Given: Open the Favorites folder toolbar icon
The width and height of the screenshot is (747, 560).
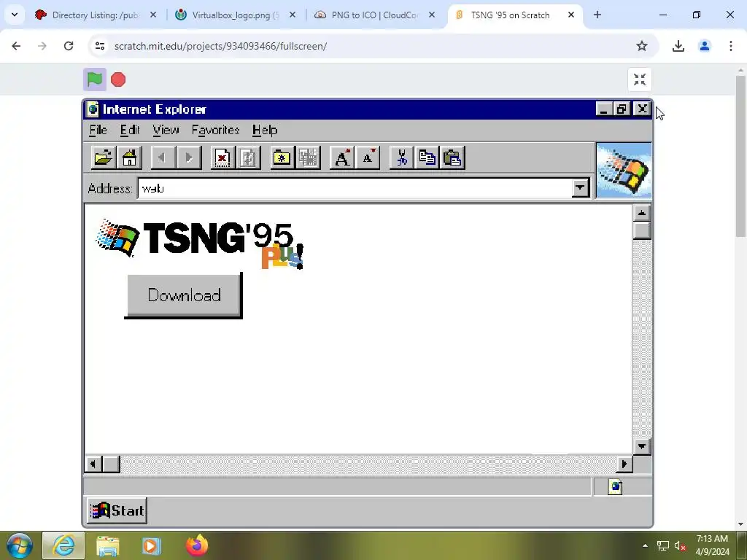Looking at the screenshot, I should click(x=282, y=157).
